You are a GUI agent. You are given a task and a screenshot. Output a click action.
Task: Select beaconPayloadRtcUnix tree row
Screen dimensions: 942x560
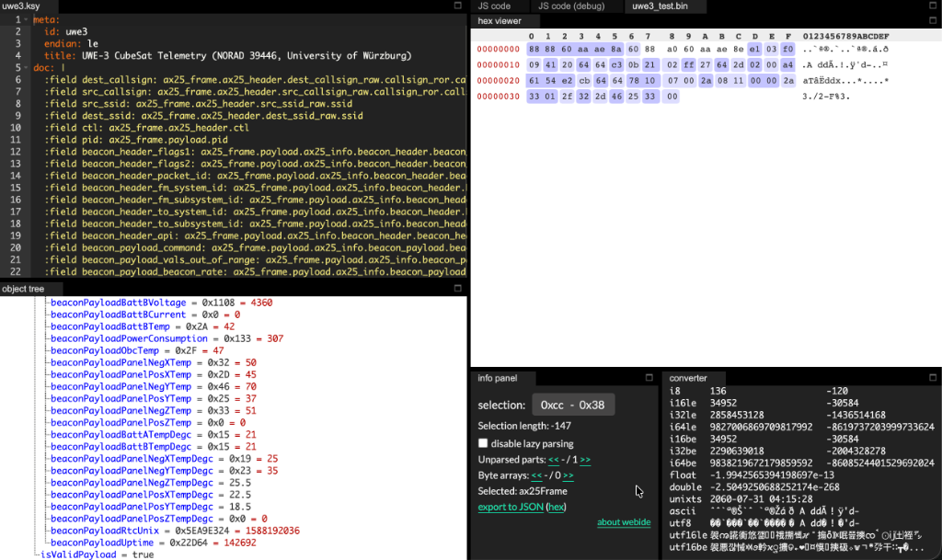pyautogui.click(x=175, y=531)
